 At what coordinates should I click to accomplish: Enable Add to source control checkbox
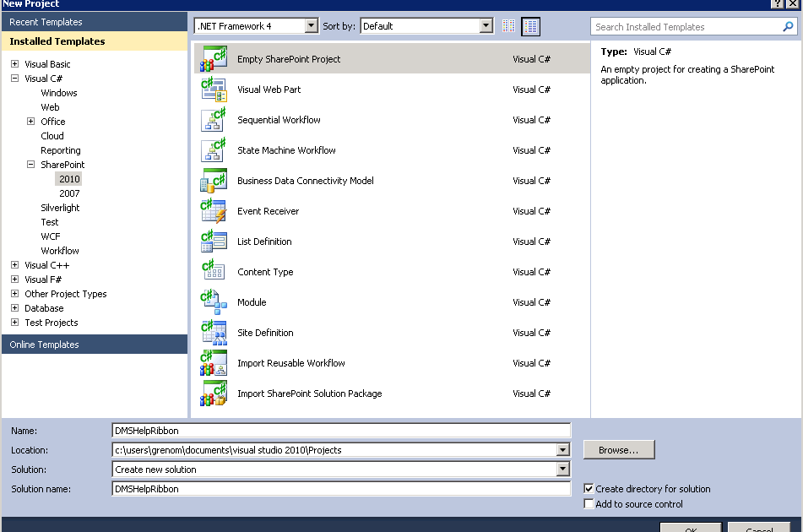coord(589,504)
